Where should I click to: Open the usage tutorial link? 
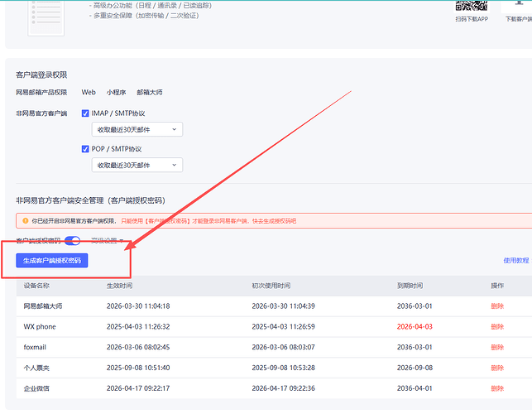pos(516,261)
